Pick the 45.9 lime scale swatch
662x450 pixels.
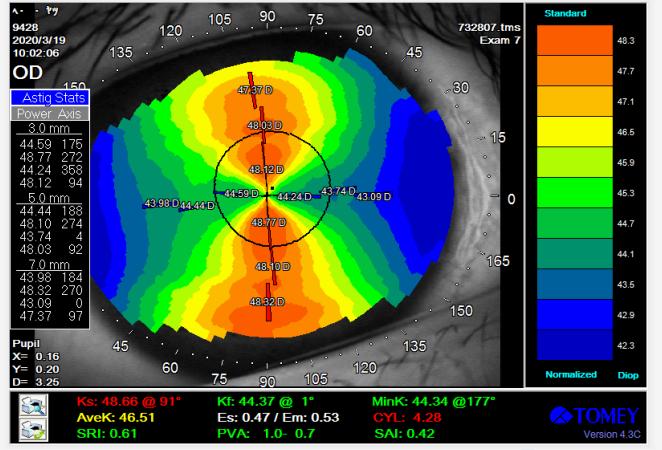[x=575, y=162]
